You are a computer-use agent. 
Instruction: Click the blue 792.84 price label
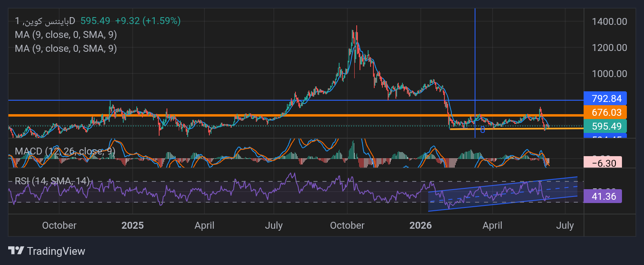pyautogui.click(x=605, y=99)
